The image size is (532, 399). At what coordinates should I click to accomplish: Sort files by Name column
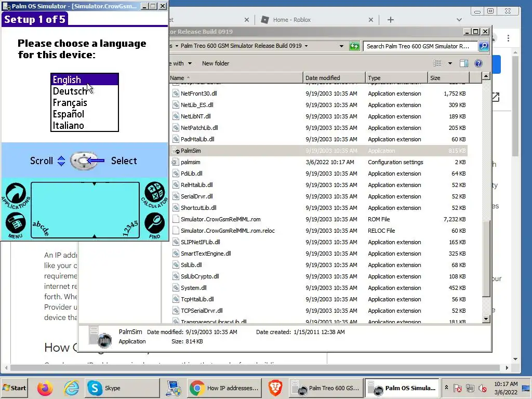click(x=235, y=78)
